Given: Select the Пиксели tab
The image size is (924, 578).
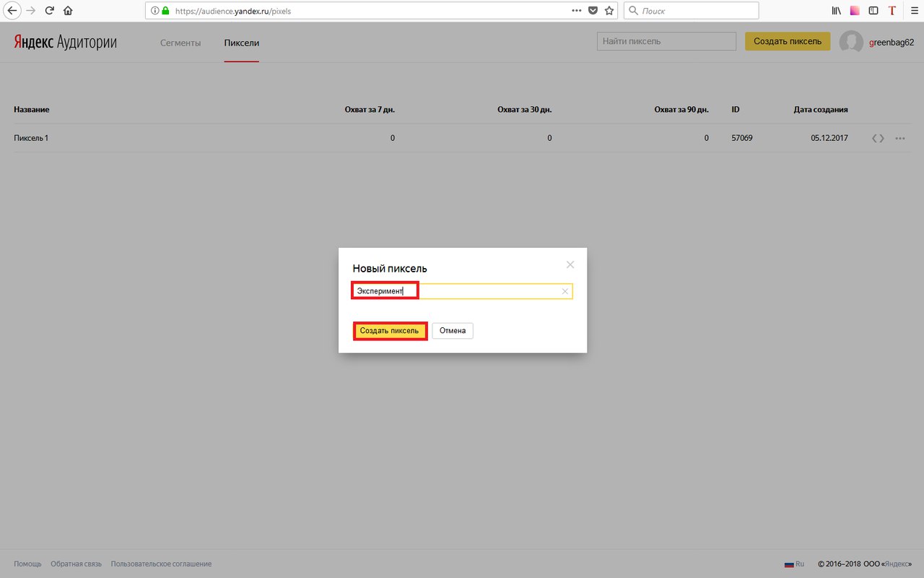Looking at the screenshot, I should click(x=242, y=43).
